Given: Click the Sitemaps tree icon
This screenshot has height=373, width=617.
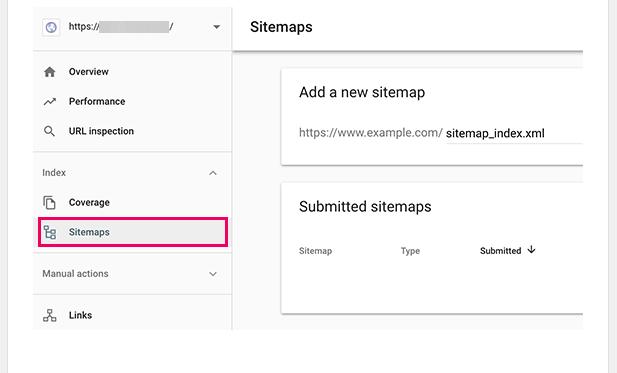Looking at the screenshot, I should (x=50, y=233).
